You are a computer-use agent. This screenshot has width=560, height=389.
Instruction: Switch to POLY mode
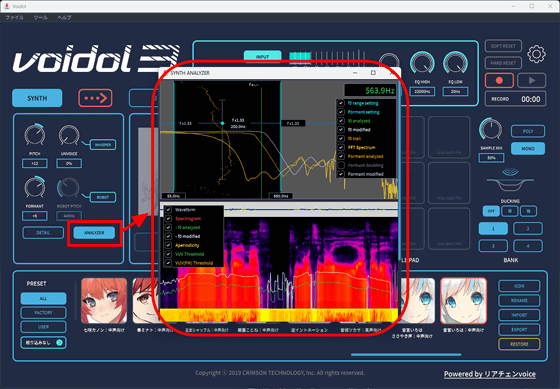pos(528,131)
